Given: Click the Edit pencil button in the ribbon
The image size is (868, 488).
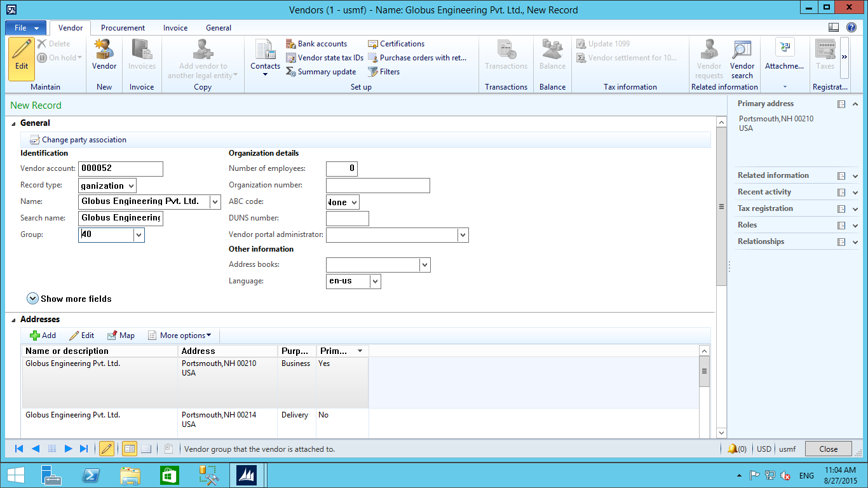Looking at the screenshot, I should point(22,58).
